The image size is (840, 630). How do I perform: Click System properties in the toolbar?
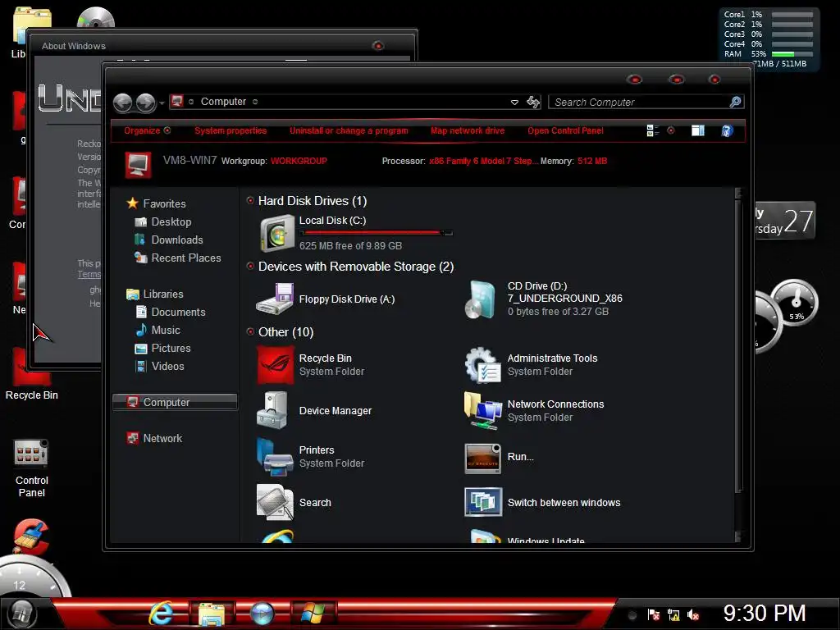[231, 130]
